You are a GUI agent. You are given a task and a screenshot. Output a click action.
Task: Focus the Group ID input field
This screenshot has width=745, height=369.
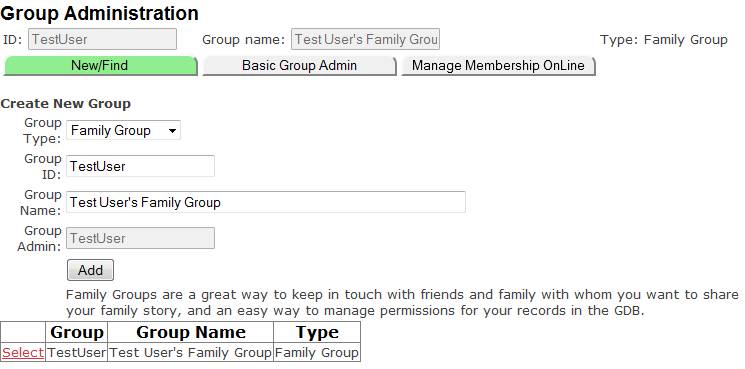click(x=140, y=166)
